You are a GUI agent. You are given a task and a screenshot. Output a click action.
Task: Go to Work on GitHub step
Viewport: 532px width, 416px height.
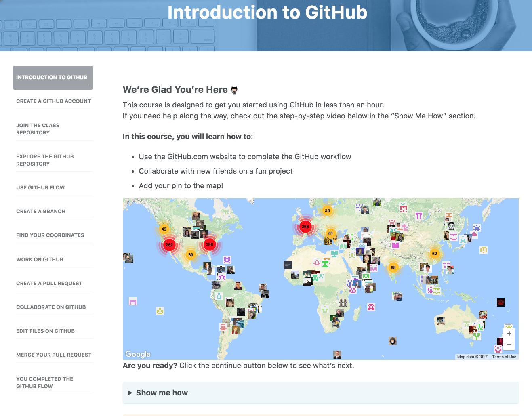40,259
